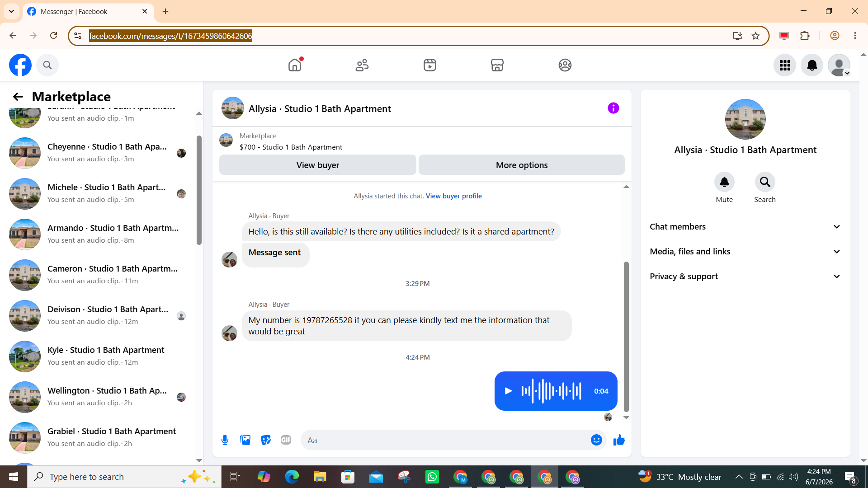Open Microsoft Edge from the taskbar
Screen dimensions: 868x488
point(292,477)
